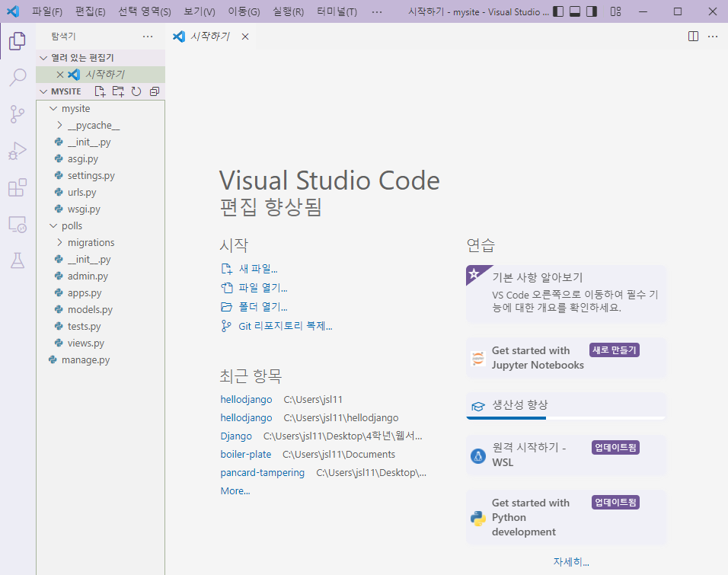Image resolution: width=728 pixels, height=575 pixels.
Task: Show hidden menus via title bar ellipsis
Action: point(377,11)
